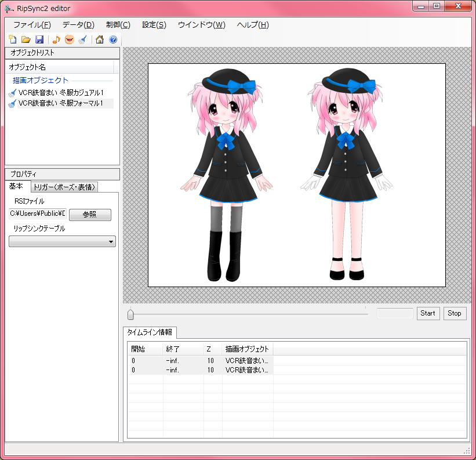Viewport: 476px width, 460px height.
Task: Maximize the RipSync2 editor window
Action: point(437,6)
